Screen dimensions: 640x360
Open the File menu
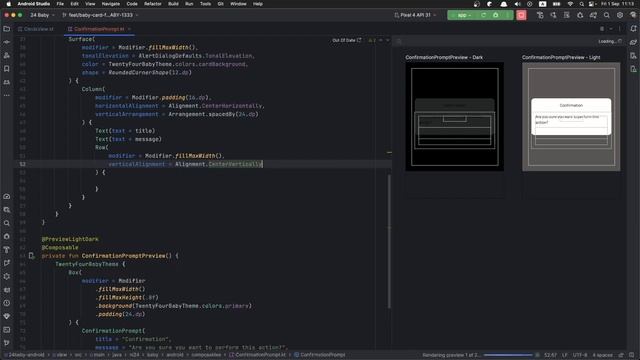(60, 4)
